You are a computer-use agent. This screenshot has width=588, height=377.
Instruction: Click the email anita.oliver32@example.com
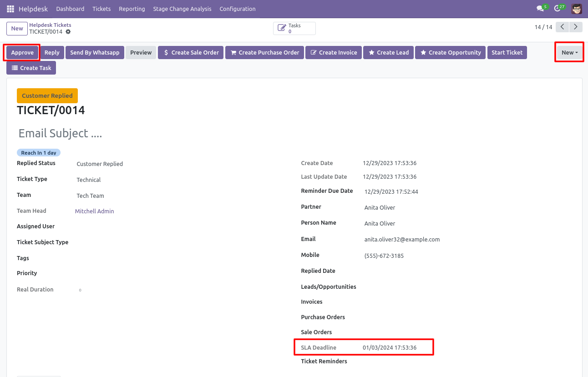pos(402,239)
